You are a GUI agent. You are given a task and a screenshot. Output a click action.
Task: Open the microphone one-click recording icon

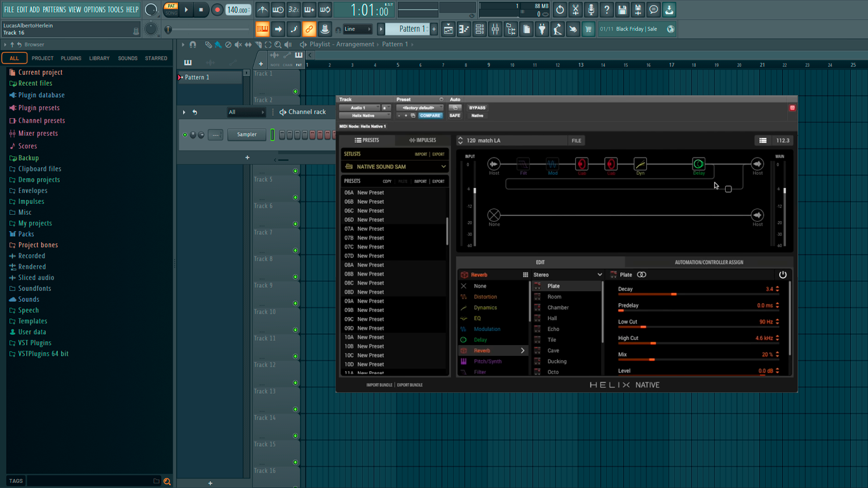pyautogui.click(x=591, y=10)
